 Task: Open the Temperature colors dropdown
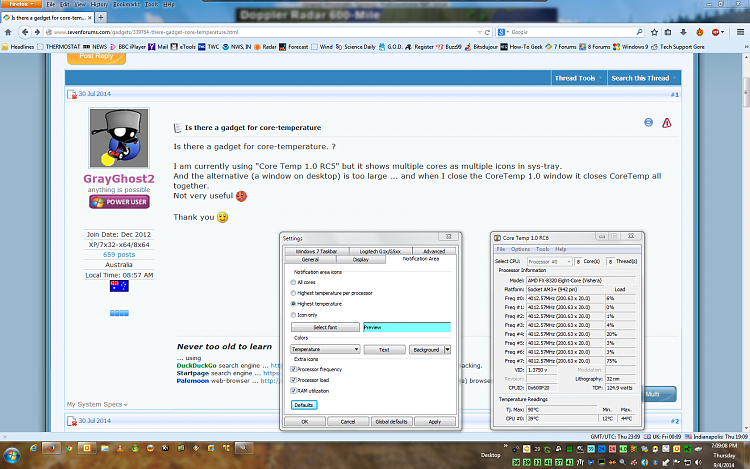[x=325, y=349]
